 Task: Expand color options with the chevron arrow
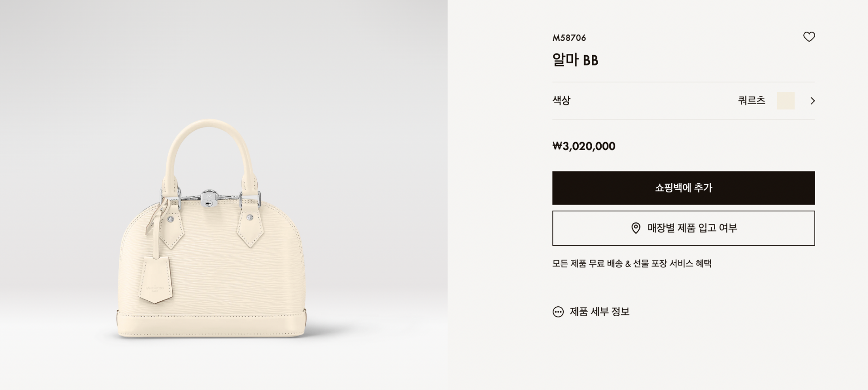(x=812, y=101)
